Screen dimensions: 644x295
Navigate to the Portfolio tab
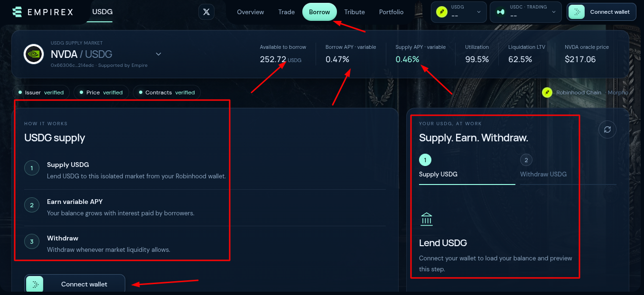pos(392,12)
